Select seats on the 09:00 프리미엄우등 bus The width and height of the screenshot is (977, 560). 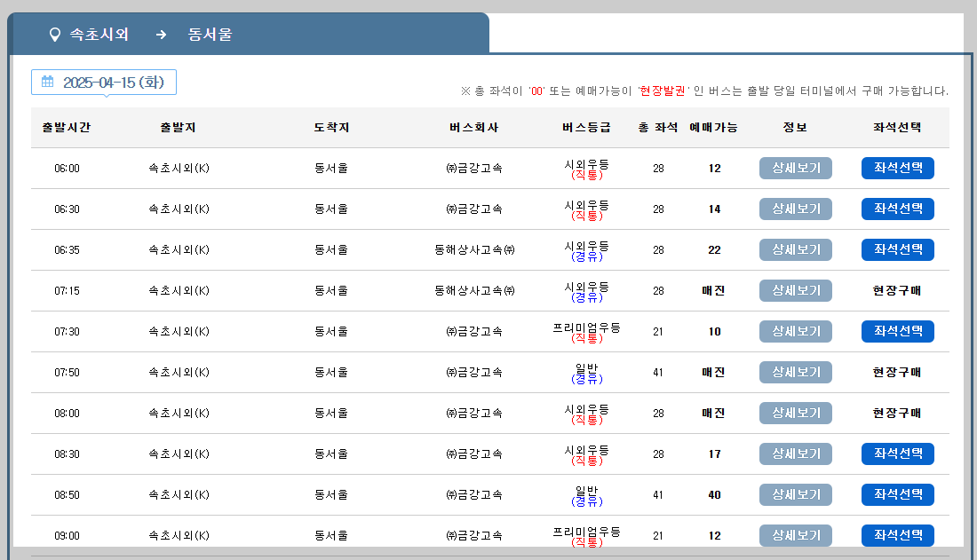coord(897,535)
